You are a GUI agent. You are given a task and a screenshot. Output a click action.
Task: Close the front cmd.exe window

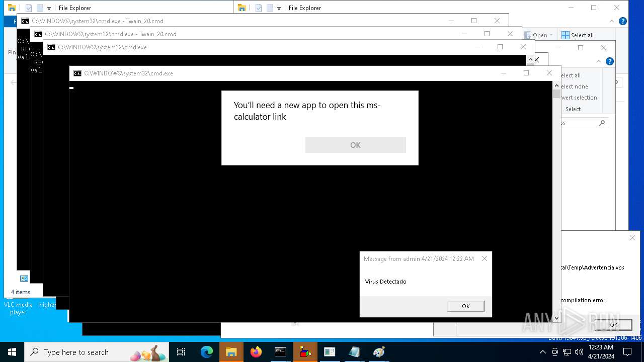[x=549, y=73]
